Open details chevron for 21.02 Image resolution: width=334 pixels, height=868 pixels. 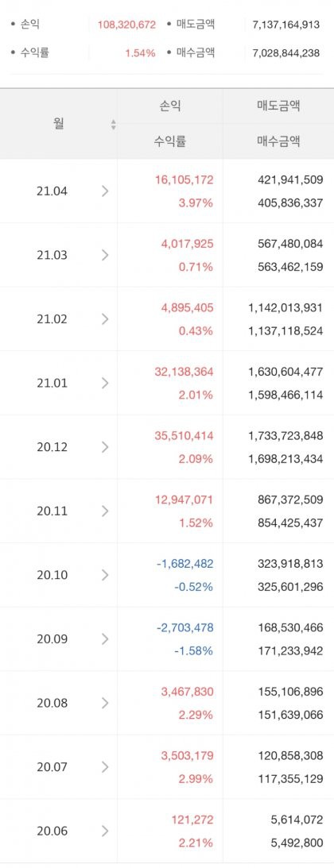[105, 319]
